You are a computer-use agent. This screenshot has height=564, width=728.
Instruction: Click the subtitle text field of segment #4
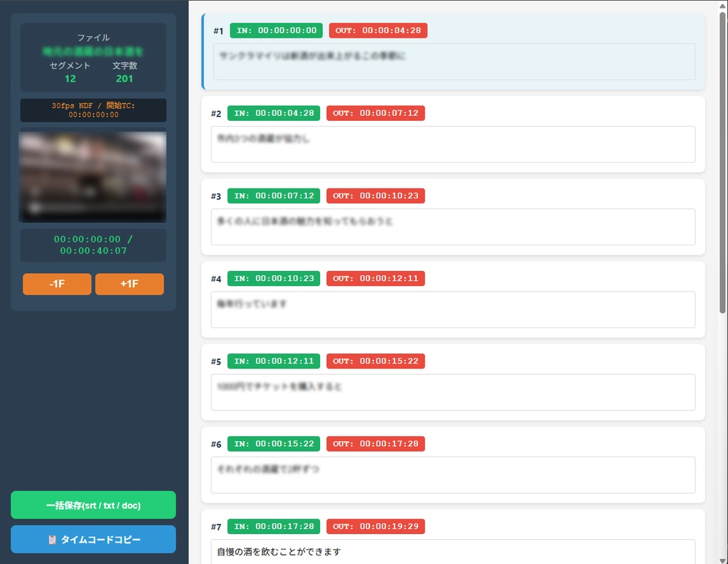pos(453,310)
